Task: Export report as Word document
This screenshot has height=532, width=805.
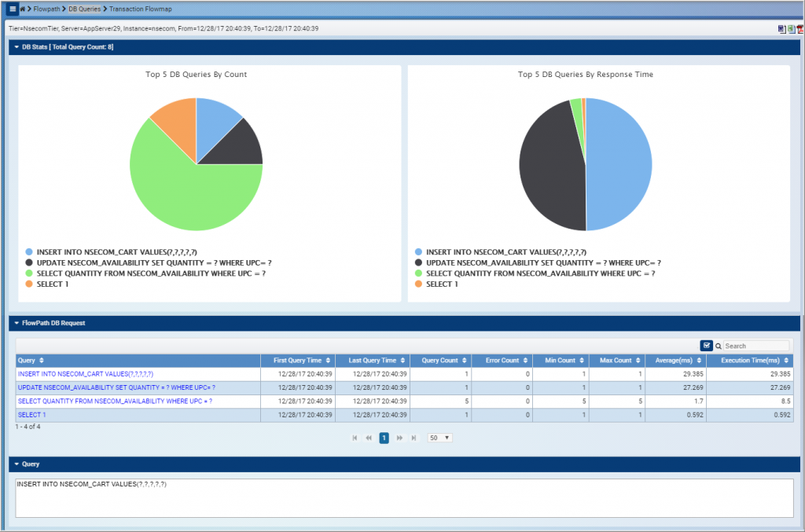Action: pos(781,28)
